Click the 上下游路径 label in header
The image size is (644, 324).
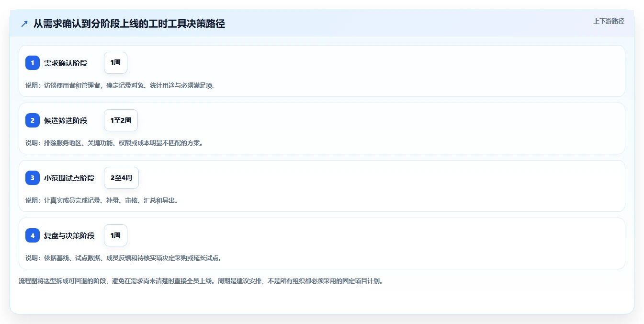point(609,21)
